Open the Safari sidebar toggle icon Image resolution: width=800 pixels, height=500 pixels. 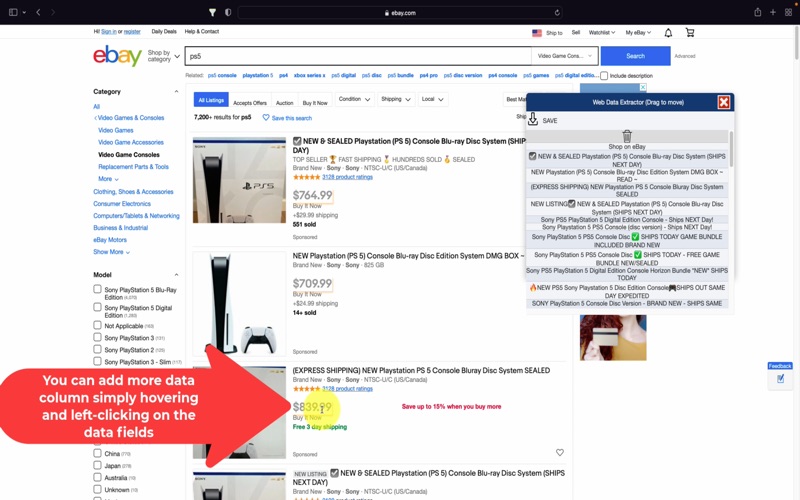pos(14,12)
